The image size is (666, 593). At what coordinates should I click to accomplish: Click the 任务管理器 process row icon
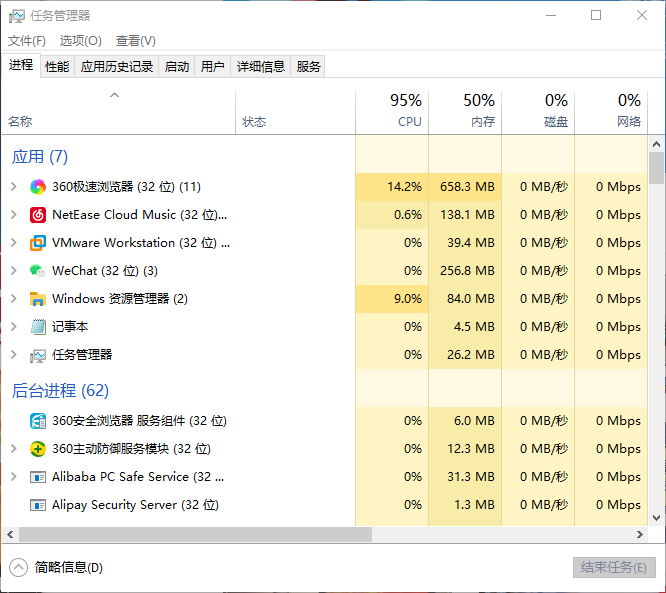coord(38,355)
